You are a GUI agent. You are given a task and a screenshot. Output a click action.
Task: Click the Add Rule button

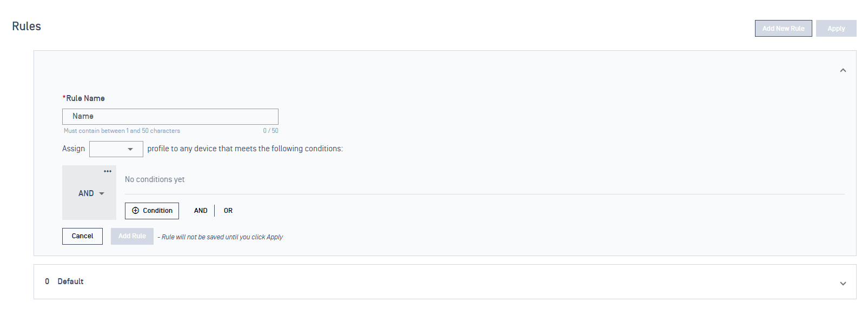coord(132,236)
